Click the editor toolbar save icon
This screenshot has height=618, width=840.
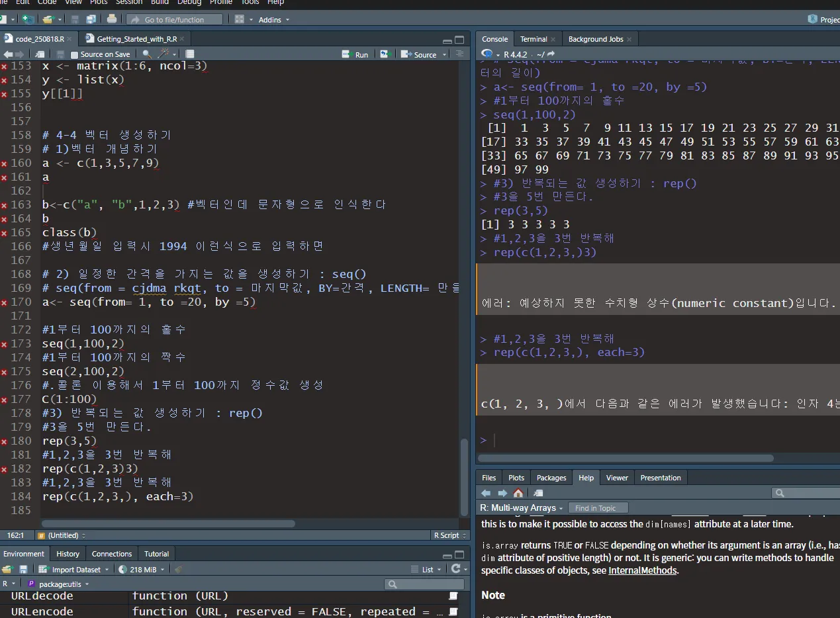point(60,54)
